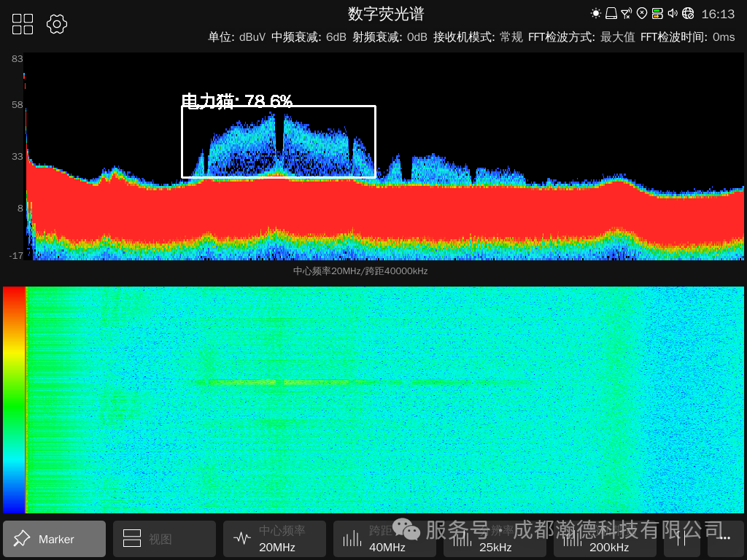Open the app launcher grid icon
The image size is (747, 560).
22,23
